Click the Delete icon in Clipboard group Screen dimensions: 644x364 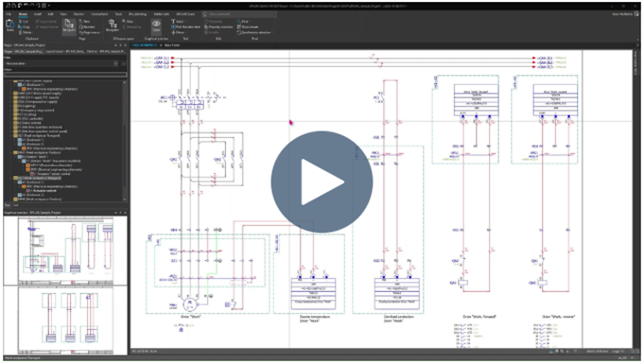(x=25, y=32)
